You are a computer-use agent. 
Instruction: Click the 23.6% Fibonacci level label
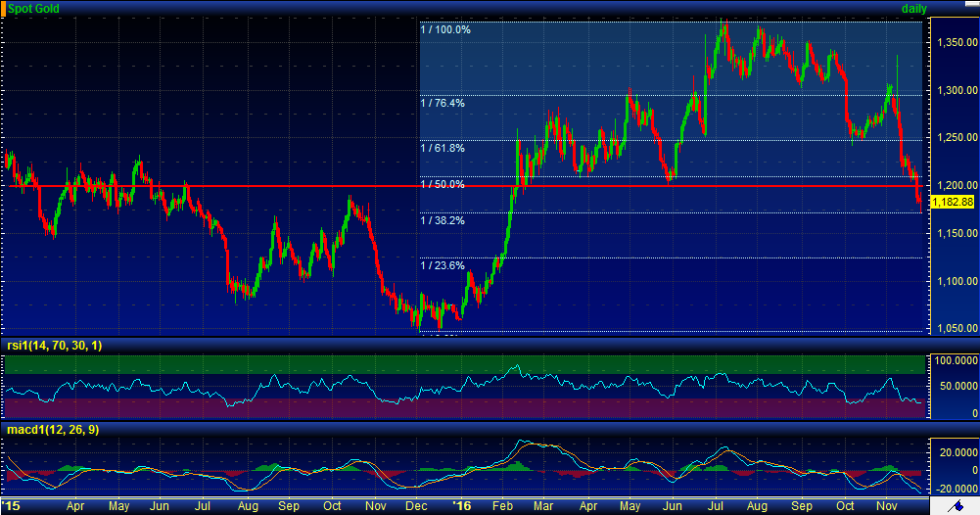(443, 264)
